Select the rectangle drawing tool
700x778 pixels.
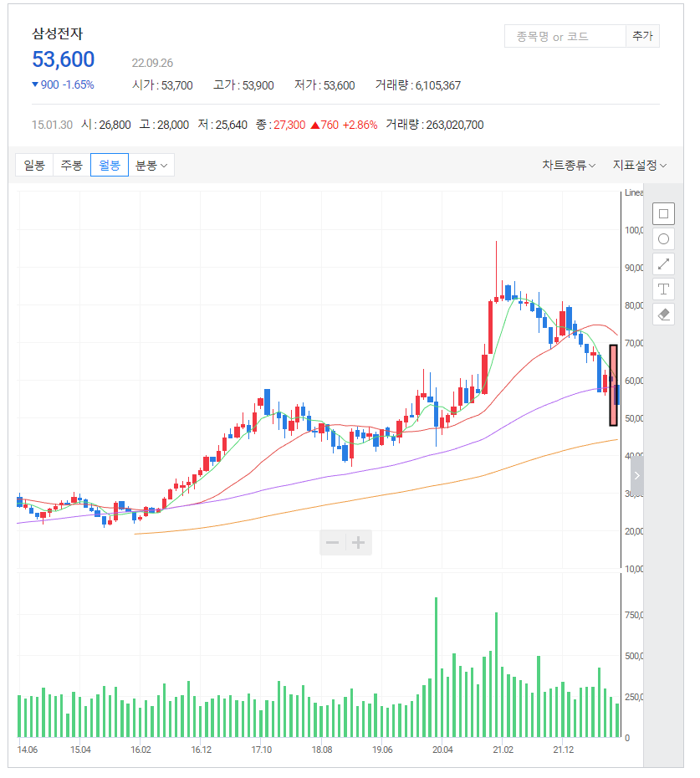point(663,214)
